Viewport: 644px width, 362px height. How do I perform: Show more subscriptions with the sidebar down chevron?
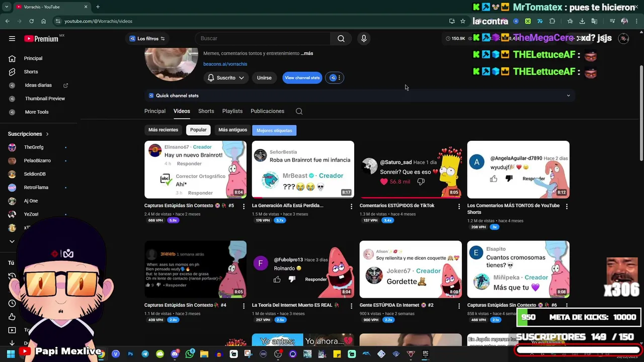(x=12, y=241)
